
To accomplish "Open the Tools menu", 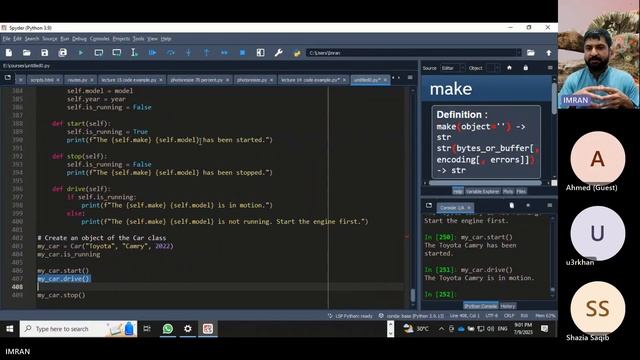I will pyautogui.click(x=138, y=39).
